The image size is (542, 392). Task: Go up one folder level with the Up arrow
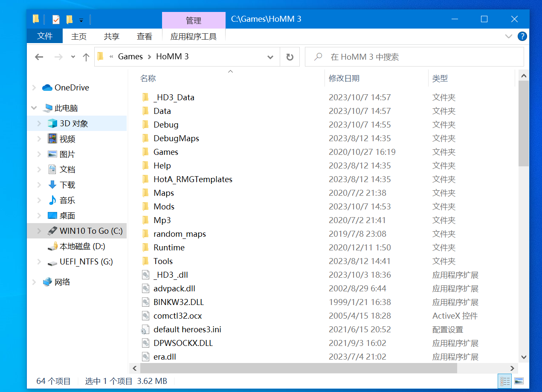point(86,57)
